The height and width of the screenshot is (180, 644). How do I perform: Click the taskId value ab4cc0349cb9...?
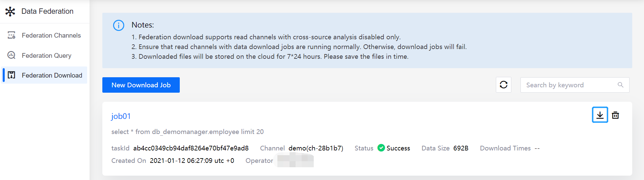click(x=191, y=148)
